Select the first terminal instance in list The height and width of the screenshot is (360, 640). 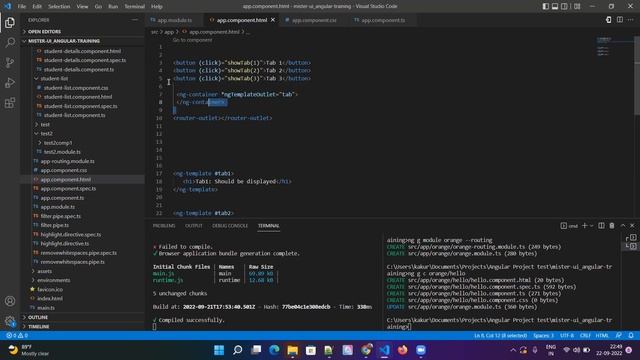click(631, 238)
